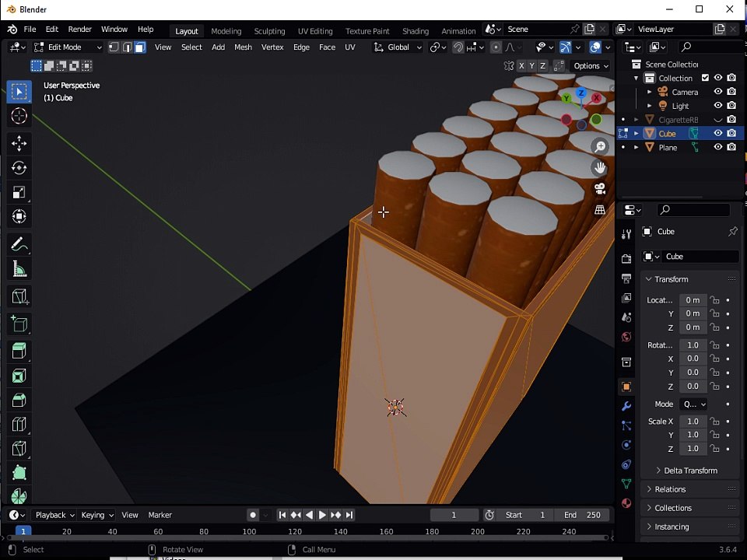Click the viewport pan hand icon

click(600, 167)
